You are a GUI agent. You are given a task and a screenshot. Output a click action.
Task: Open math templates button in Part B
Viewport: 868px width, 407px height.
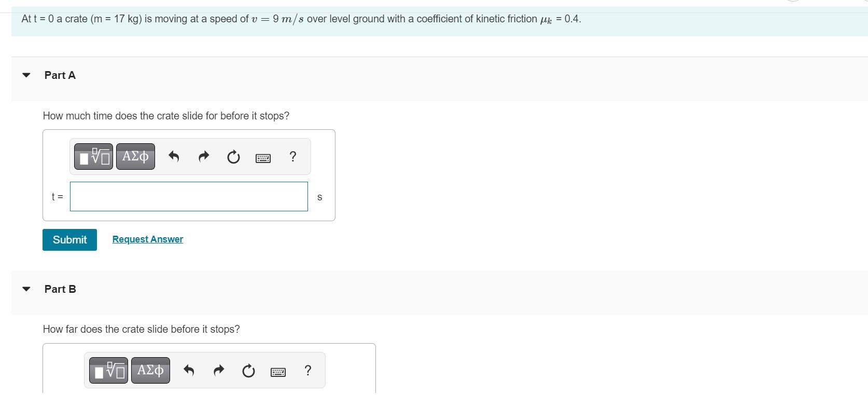[108, 371]
